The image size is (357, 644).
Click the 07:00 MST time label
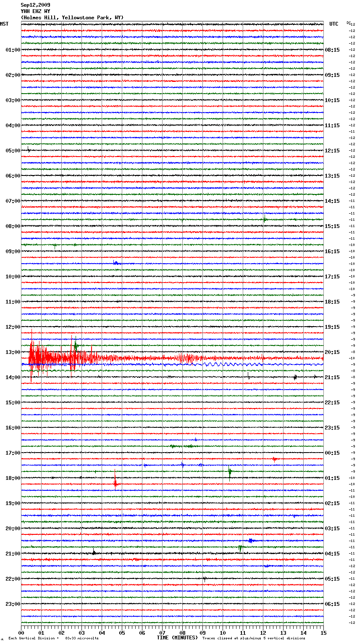(13, 201)
